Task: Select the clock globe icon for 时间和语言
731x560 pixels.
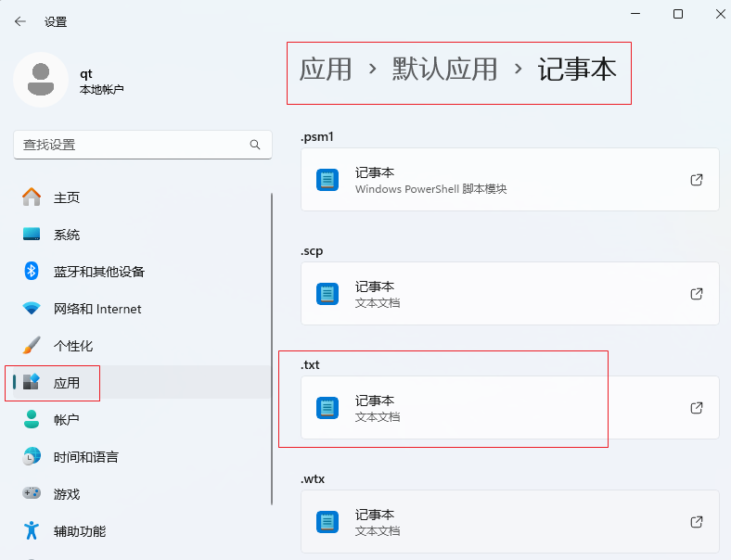Action: coord(32,456)
